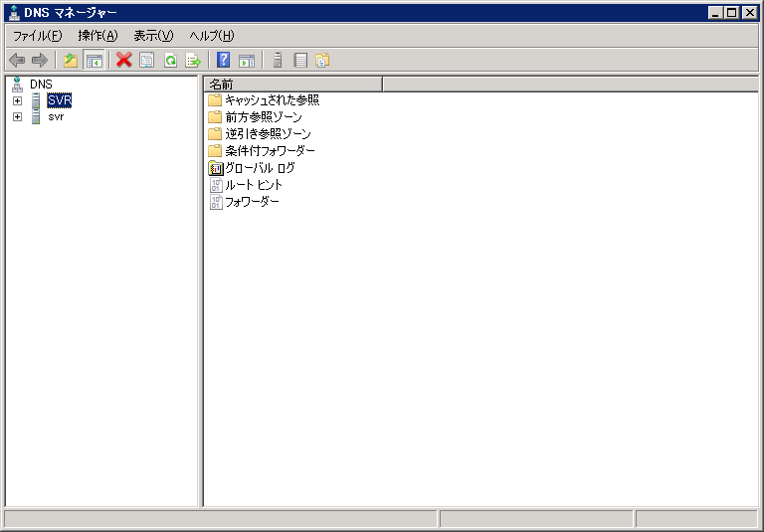Maximize the DNS マネージャー window
The width and height of the screenshot is (764, 532).
pyautogui.click(x=732, y=13)
